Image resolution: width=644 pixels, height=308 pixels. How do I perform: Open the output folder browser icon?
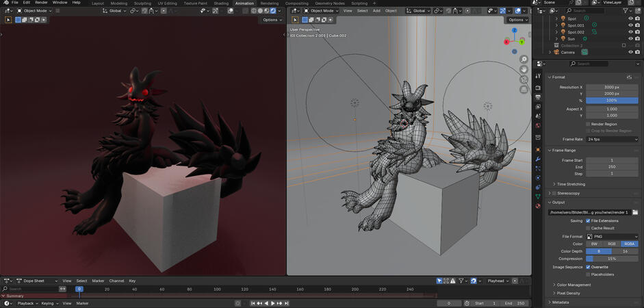(634, 212)
